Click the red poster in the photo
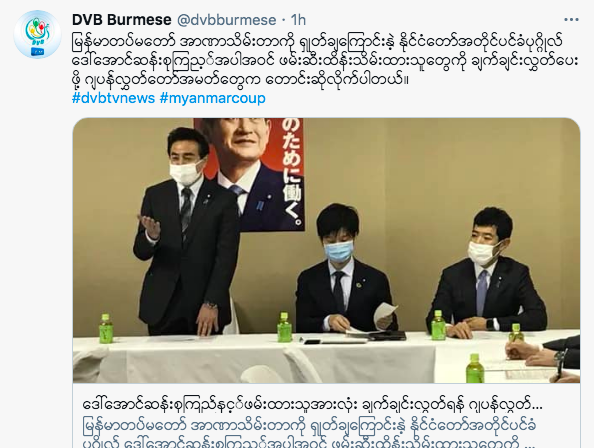 250,174
